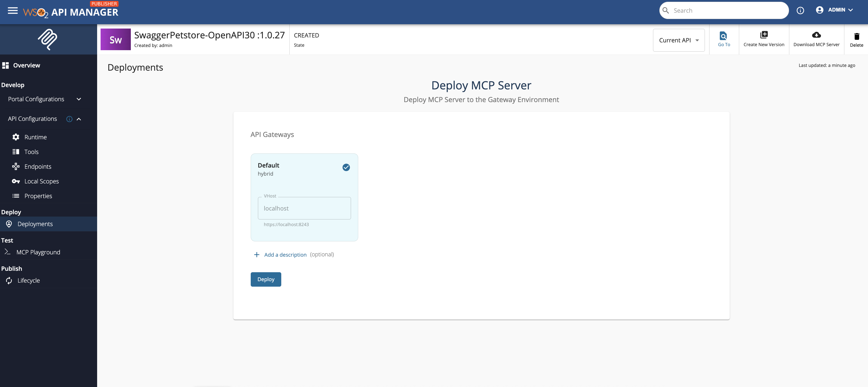868x387 pixels.
Task: Click the Download MCP Server cloud icon
Action: pyautogui.click(x=816, y=35)
